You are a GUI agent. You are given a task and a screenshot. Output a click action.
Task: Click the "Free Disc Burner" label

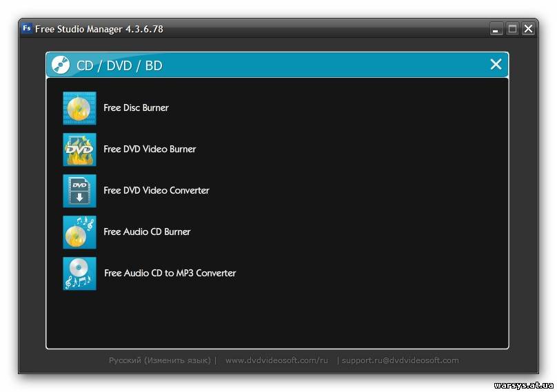click(136, 108)
